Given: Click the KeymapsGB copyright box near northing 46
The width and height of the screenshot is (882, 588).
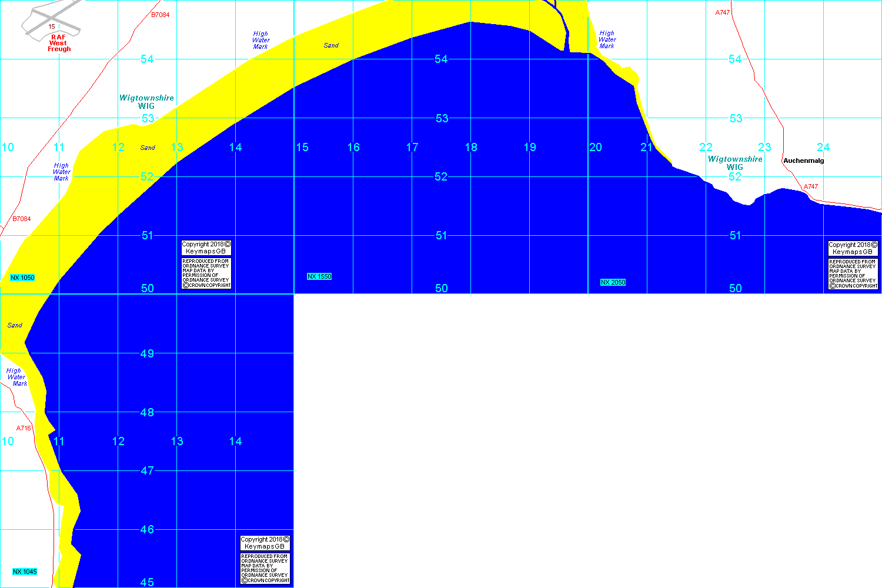Looking at the screenshot, I should [x=265, y=543].
